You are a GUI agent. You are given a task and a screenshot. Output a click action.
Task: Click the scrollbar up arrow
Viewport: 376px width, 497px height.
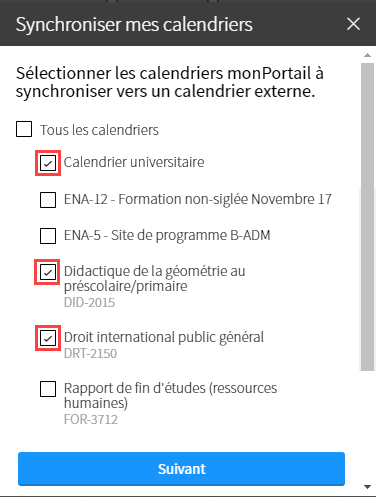[x=367, y=55]
